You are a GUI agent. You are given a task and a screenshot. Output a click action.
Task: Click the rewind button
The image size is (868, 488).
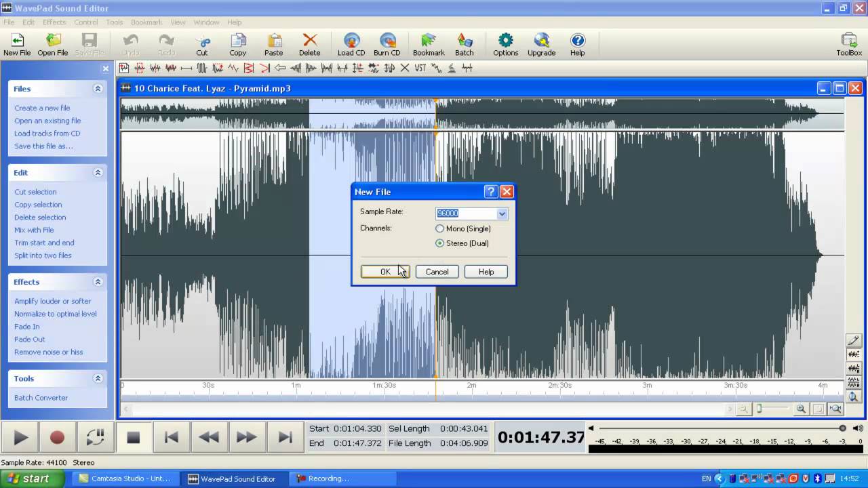point(209,437)
